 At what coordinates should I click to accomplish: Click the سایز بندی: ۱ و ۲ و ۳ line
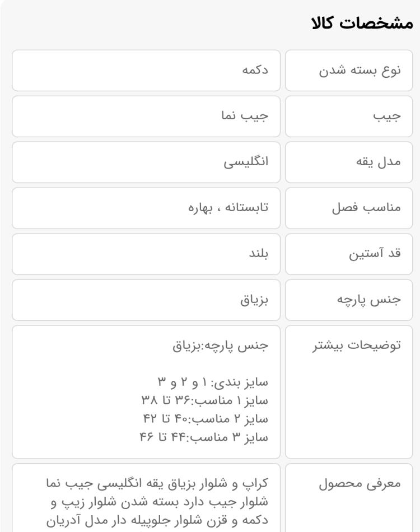click(213, 382)
